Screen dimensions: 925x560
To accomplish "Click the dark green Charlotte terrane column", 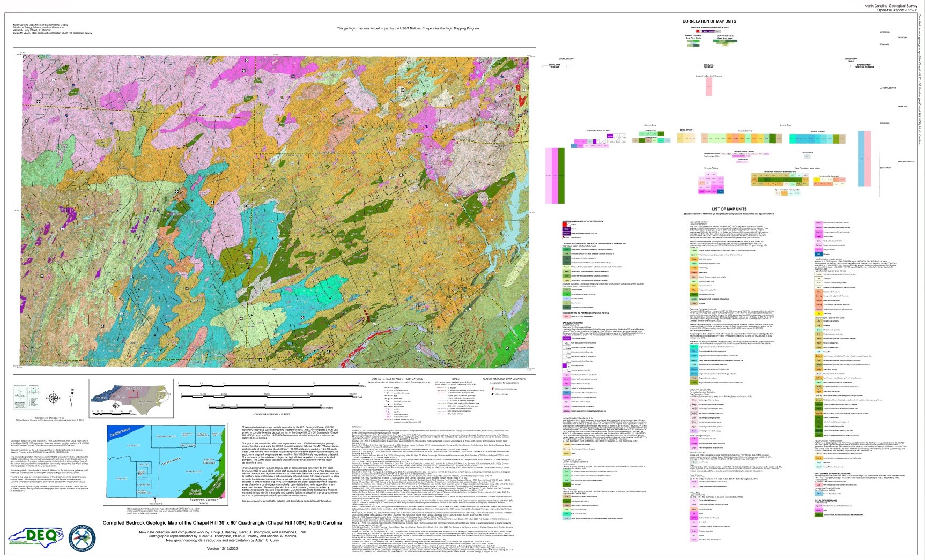I will pos(561,176).
